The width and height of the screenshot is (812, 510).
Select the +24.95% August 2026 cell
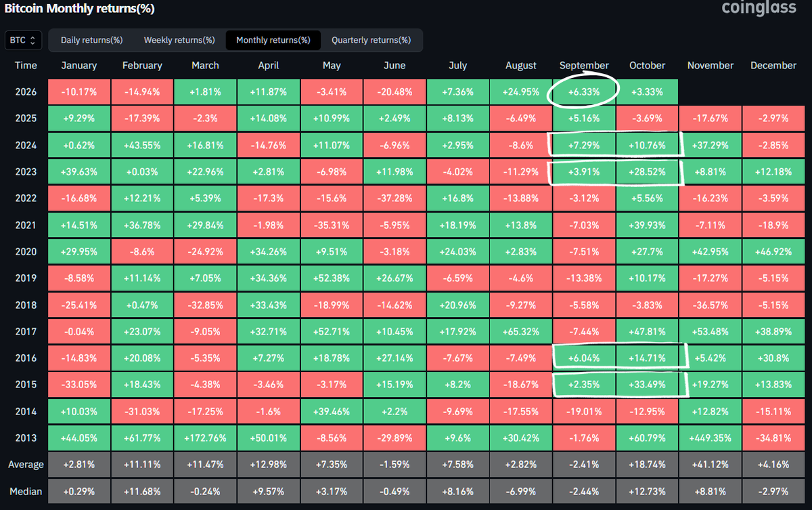click(521, 92)
